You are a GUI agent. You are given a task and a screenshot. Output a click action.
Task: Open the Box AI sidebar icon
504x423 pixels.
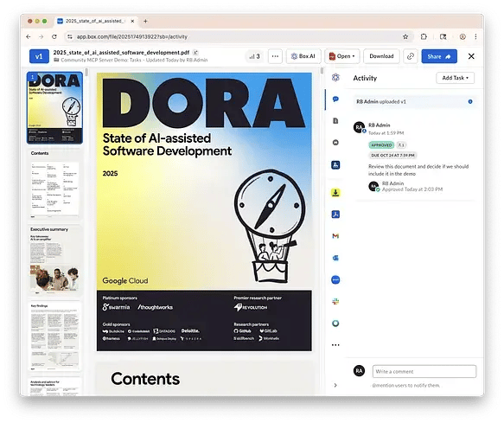[x=335, y=78]
